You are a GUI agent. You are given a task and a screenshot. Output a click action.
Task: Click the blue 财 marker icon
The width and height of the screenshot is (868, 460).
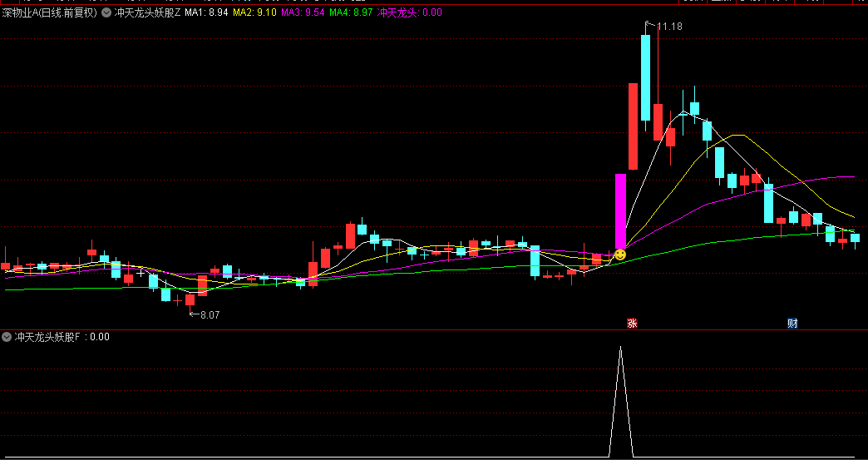(792, 324)
